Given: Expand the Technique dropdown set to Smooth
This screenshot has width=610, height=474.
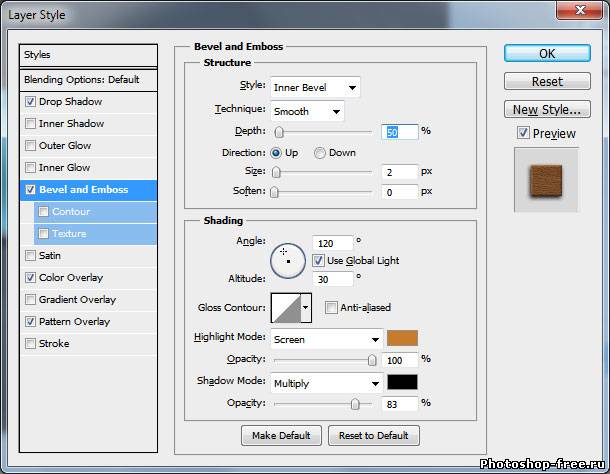Looking at the screenshot, I should (x=307, y=111).
